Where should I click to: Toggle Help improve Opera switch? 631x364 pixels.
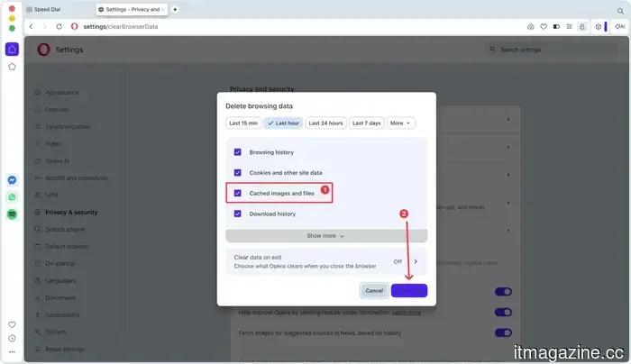pyautogui.click(x=503, y=312)
